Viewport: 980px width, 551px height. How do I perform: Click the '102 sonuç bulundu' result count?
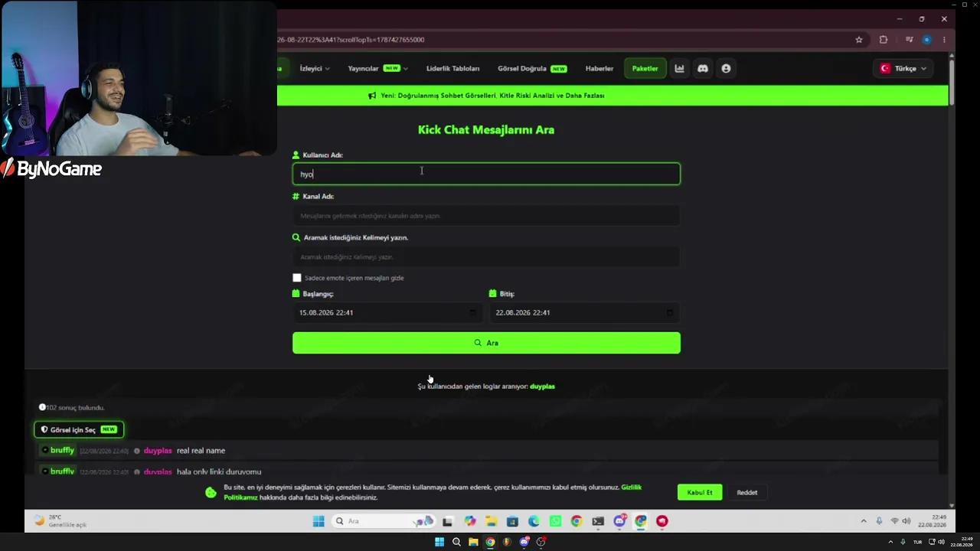point(75,408)
